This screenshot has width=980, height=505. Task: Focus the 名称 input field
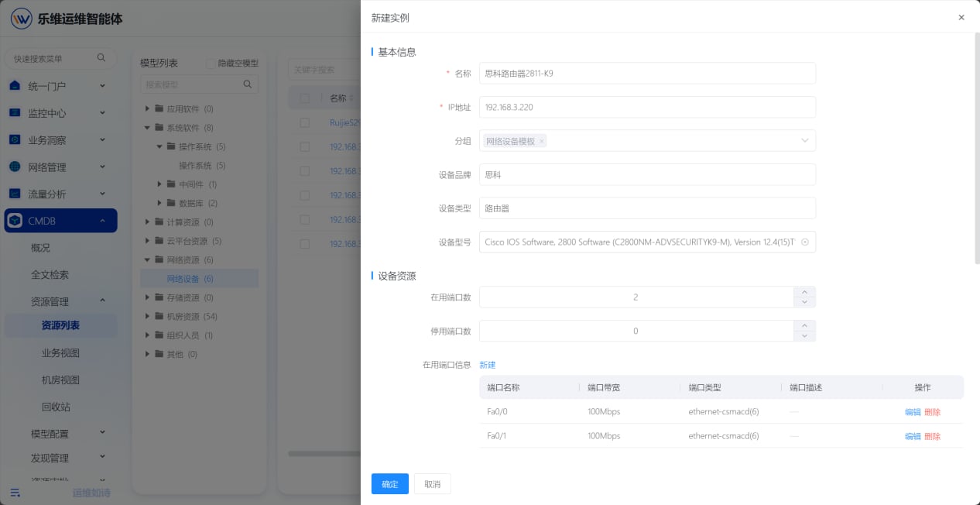point(647,74)
